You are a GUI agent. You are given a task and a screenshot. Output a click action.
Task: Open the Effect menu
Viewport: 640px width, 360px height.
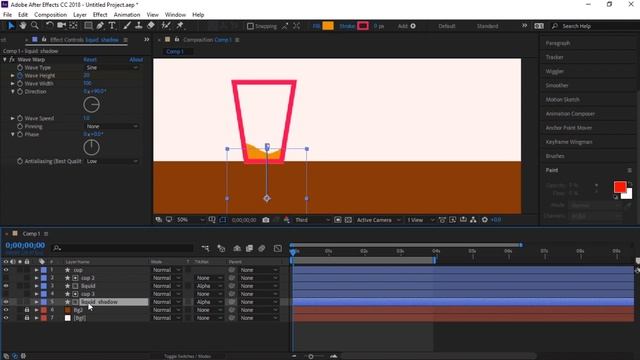100,15
